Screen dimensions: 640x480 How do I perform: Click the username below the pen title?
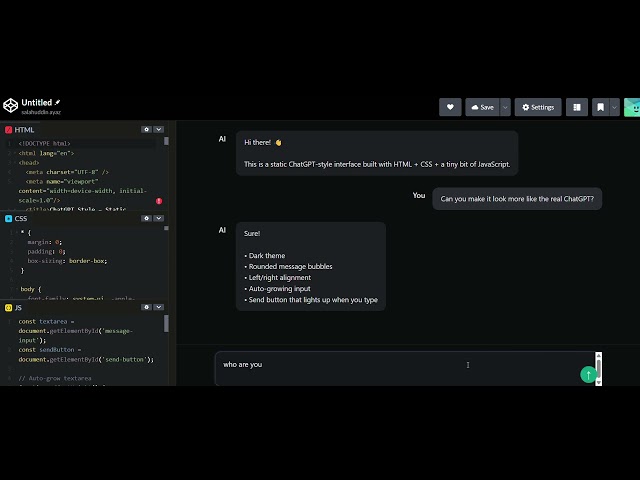coord(41,112)
